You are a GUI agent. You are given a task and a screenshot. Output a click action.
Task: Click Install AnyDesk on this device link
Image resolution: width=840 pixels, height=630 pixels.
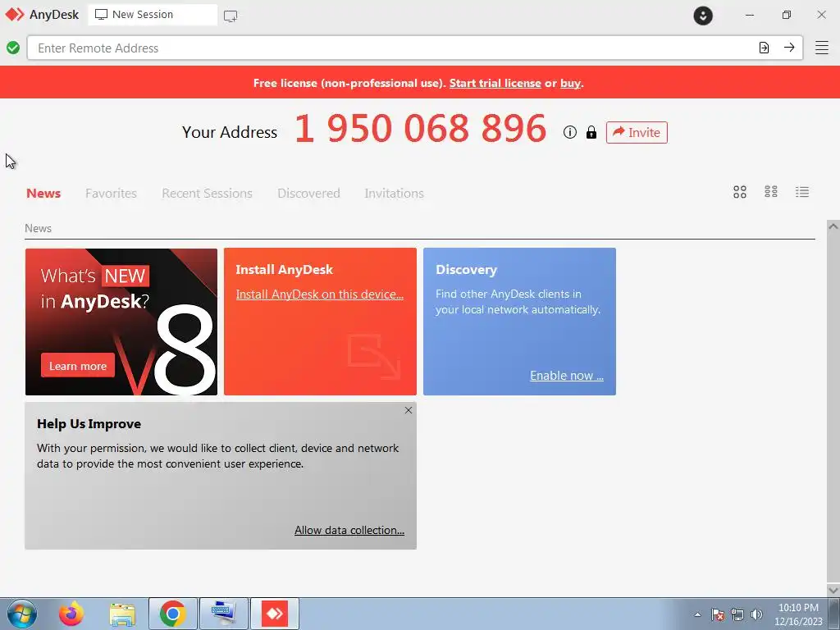[320, 294]
